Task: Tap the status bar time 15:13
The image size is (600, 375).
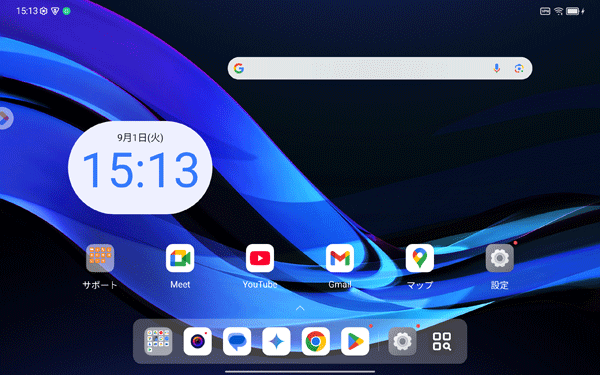Action: pos(27,11)
